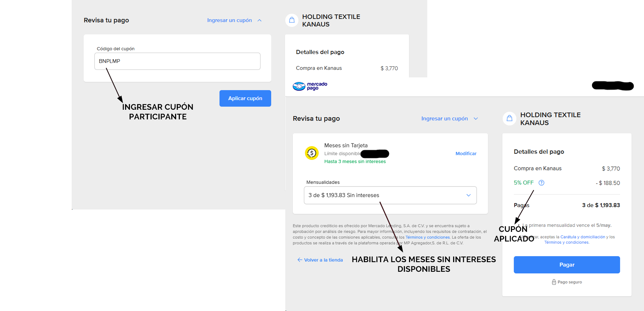Click the help icon beside 5% OFF

click(x=541, y=183)
